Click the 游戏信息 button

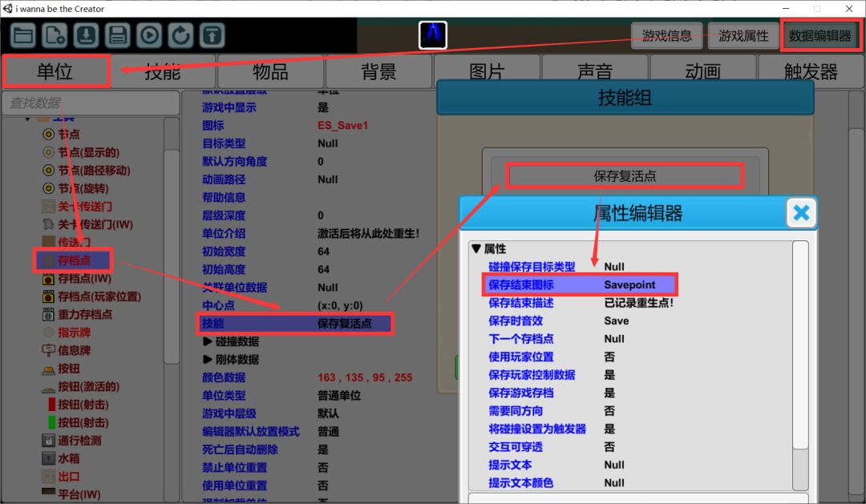(666, 36)
